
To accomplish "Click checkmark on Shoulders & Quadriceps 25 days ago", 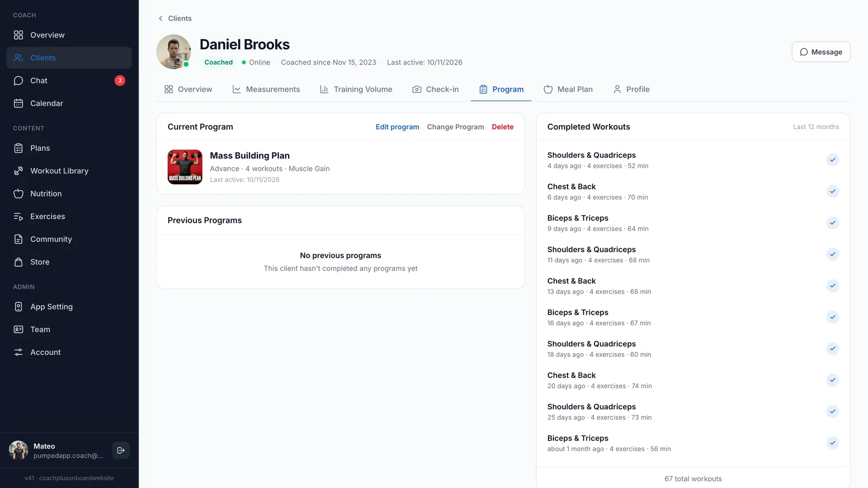I will (833, 412).
